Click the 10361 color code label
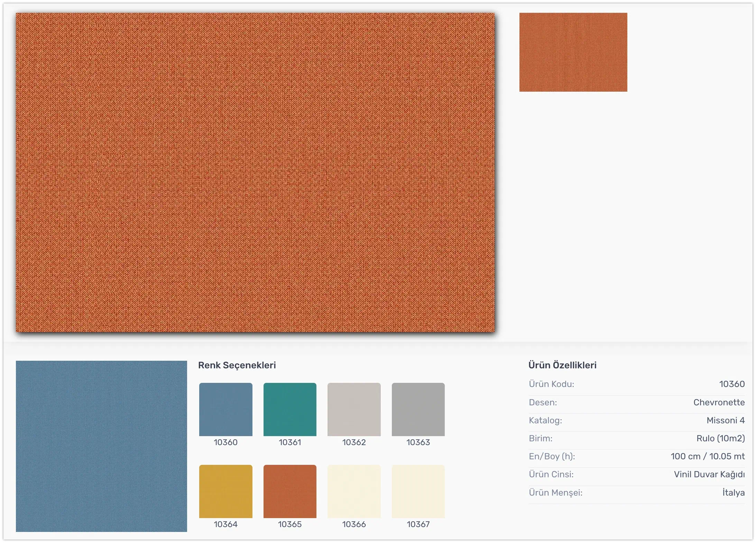Screen dimensions: 756x543 290,442
